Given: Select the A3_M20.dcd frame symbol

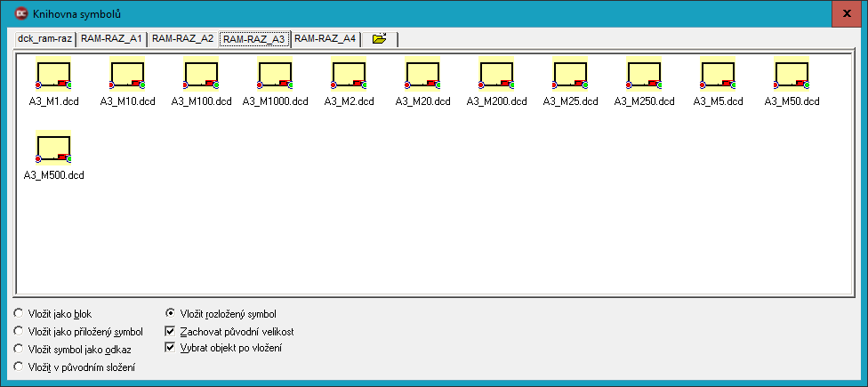Looking at the screenshot, I should pyautogui.click(x=422, y=74).
